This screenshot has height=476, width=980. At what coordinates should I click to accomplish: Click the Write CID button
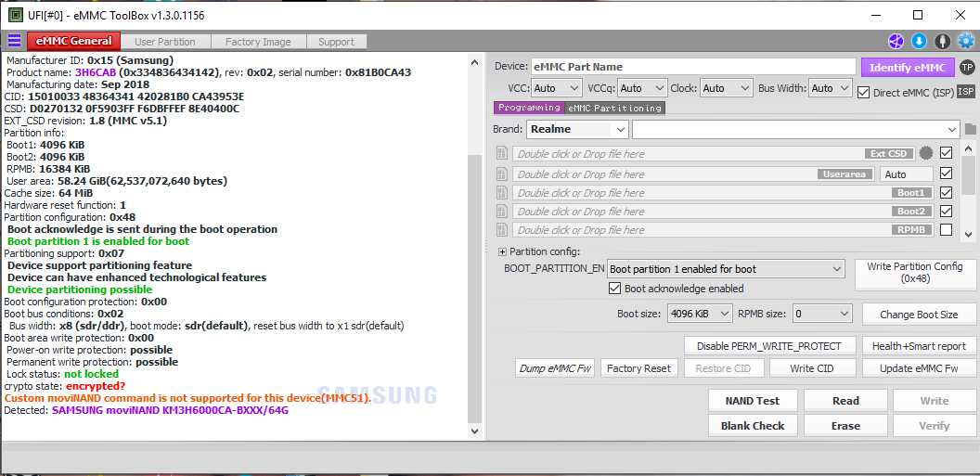811,368
